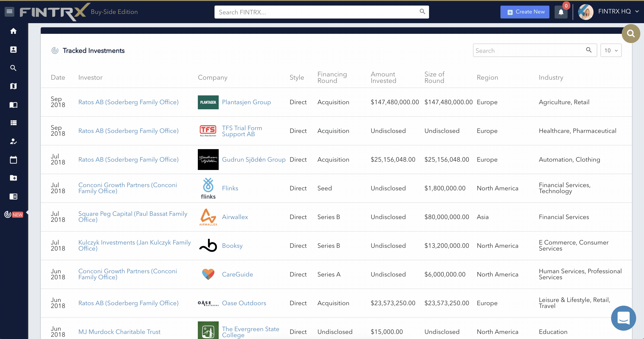This screenshot has height=339, width=644.
Task: Open Kulczyk Investments investor link
Action: pos(135,246)
